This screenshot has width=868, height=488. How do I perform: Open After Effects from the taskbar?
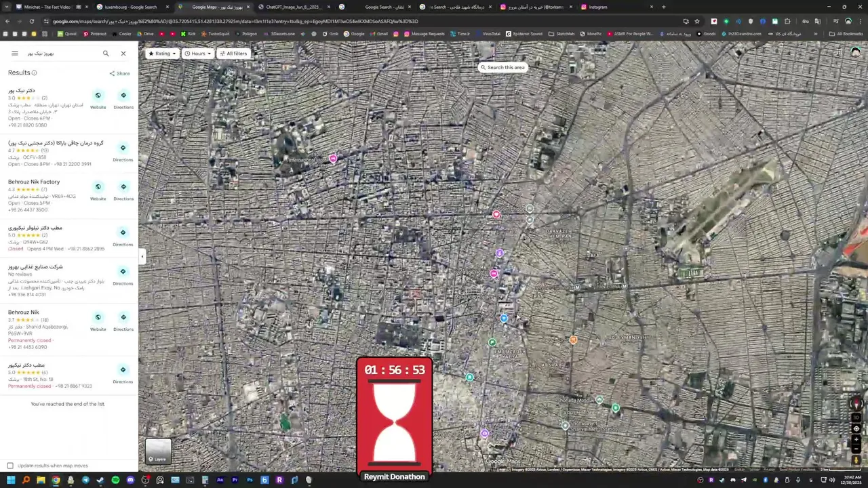220,481
